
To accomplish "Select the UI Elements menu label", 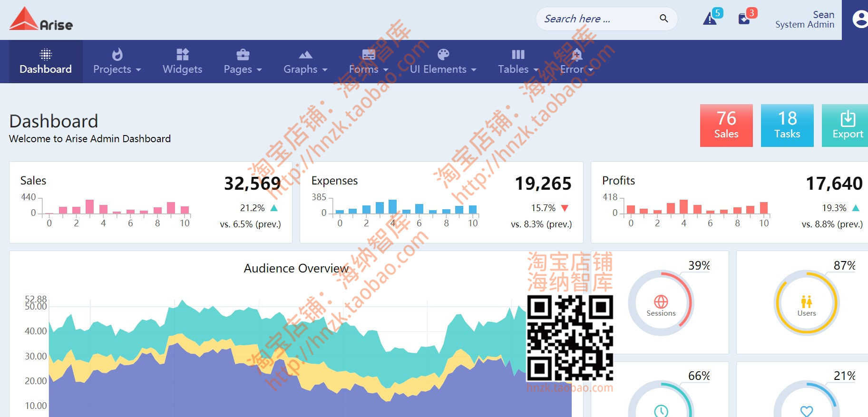I will [438, 69].
